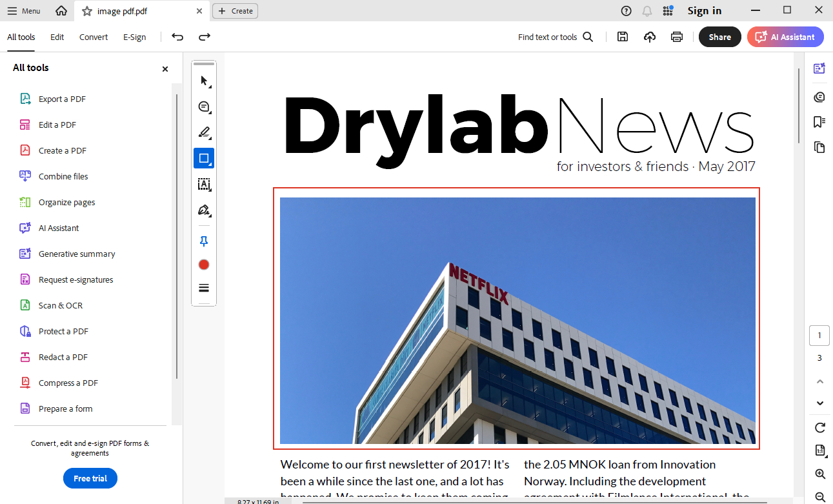Screen dimensions: 833x504
Task: Choose the Add comment tool
Action: [x=204, y=106]
